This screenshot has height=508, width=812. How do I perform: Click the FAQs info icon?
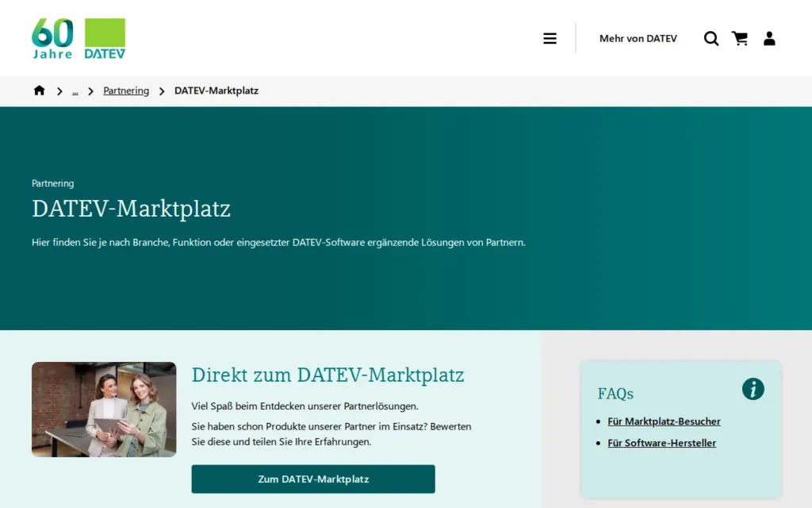[x=753, y=389]
